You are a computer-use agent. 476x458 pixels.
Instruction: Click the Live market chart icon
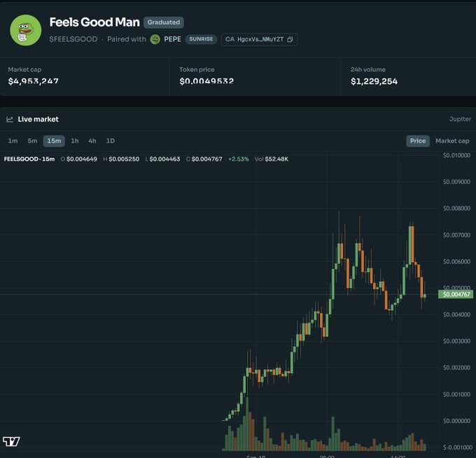click(10, 119)
